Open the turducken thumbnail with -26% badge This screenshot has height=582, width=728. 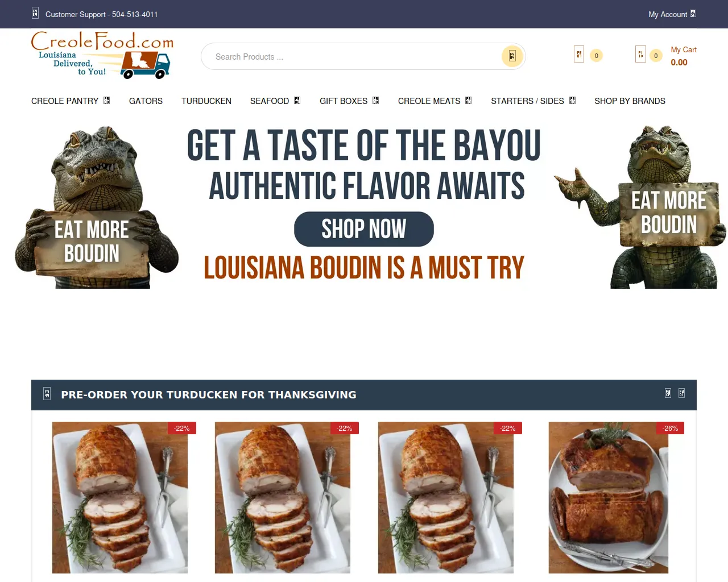(x=609, y=497)
